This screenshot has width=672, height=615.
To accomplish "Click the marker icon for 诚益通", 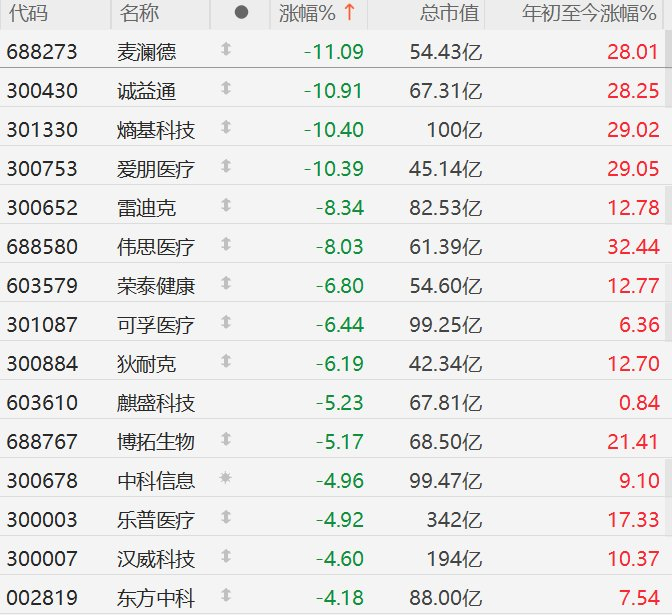I will tap(226, 88).
